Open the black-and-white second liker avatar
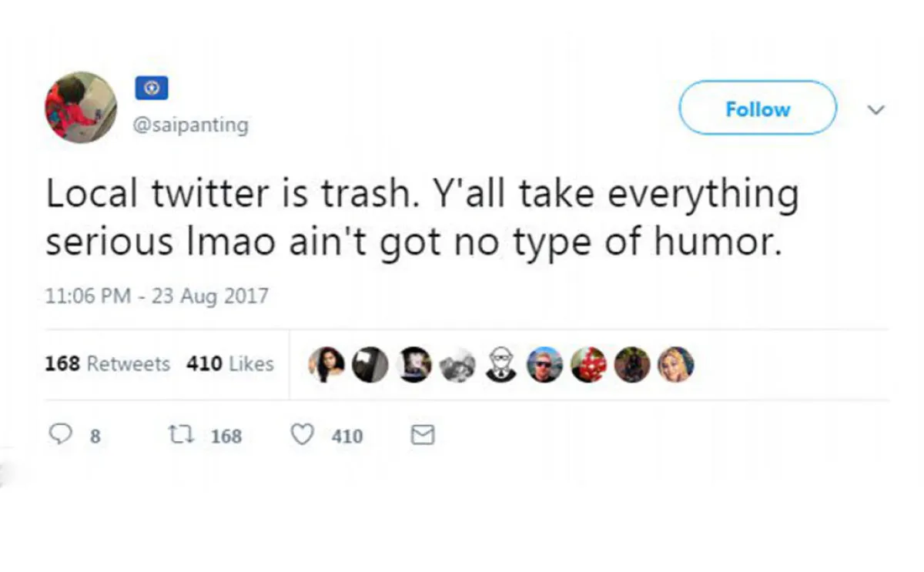 tap(370, 364)
